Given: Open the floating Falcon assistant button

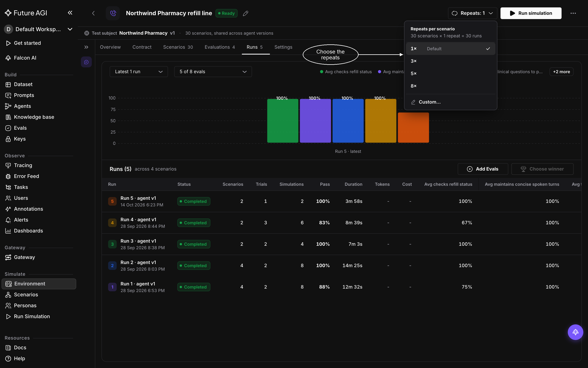Looking at the screenshot, I should 575,332.
